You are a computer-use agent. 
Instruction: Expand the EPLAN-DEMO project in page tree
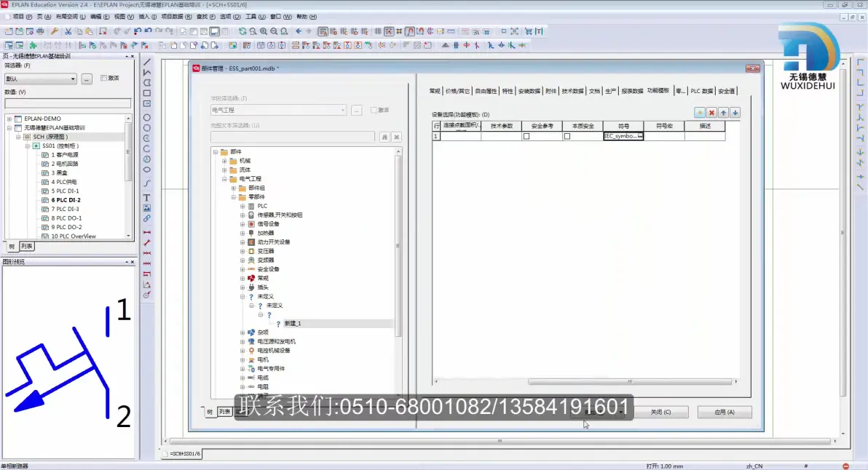[x=9, y=119]
